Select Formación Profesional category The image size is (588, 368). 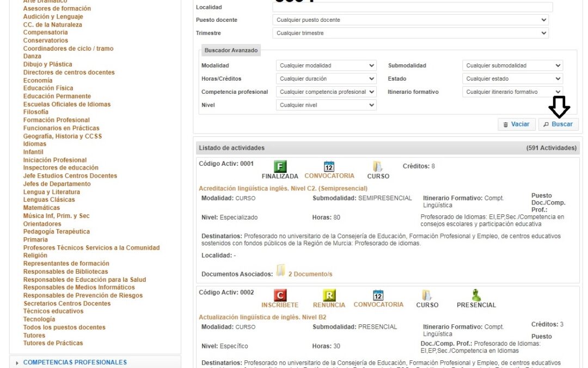(56, 120)
